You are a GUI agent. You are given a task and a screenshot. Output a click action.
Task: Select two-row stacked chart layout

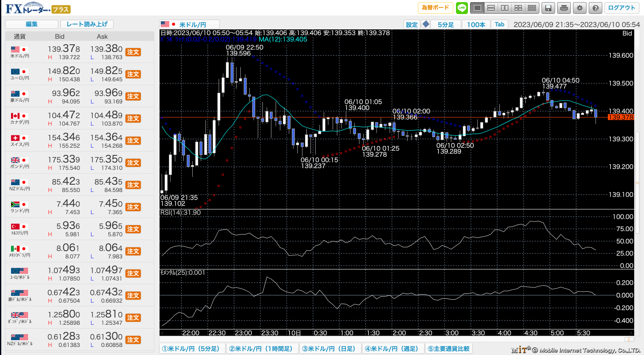tap(491, 8)
